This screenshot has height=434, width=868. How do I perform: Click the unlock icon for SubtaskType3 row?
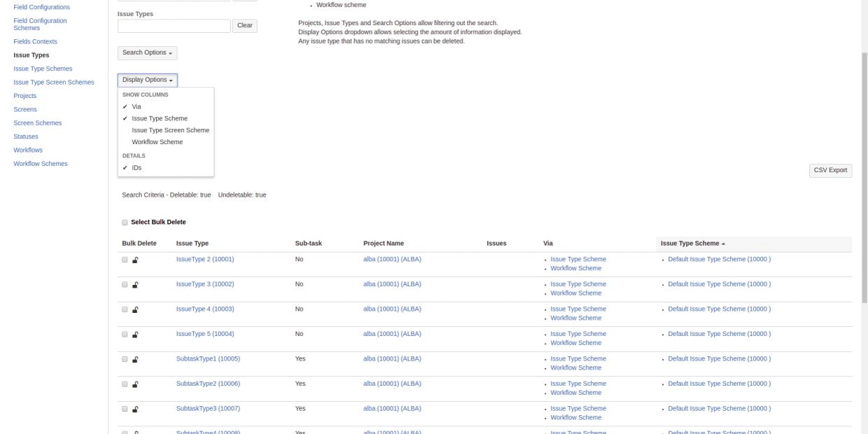coord(135,409)
